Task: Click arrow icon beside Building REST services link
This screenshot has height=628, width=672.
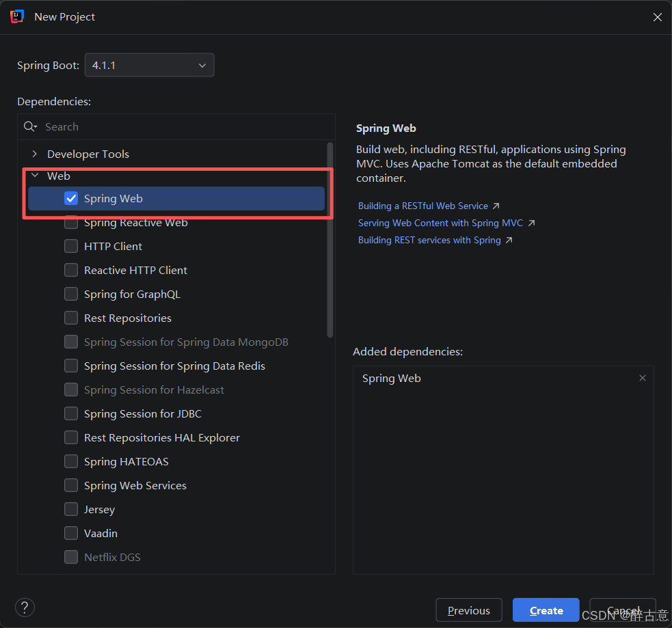Action: coord(509,241)
